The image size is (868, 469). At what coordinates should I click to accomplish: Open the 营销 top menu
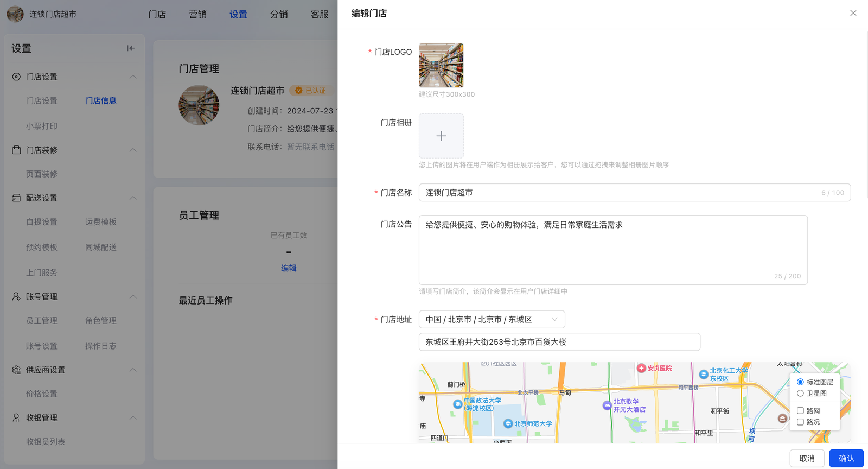[x=197, y=15]
